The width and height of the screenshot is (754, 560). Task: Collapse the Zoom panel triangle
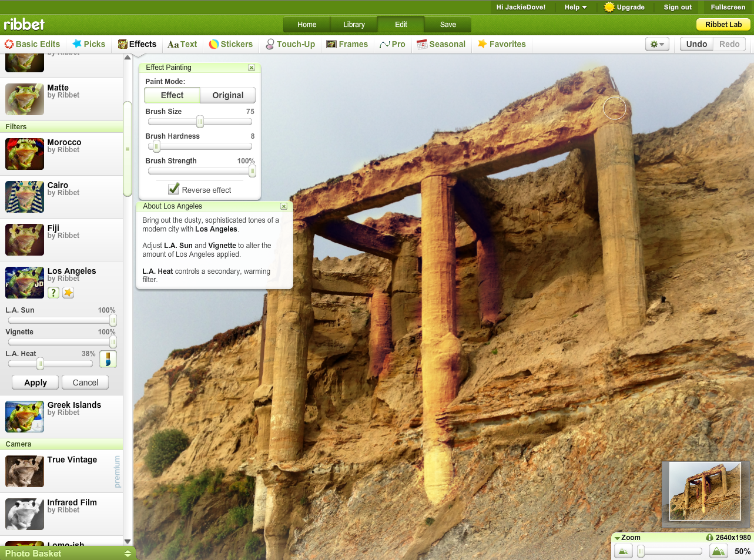[x=617, y=538]
